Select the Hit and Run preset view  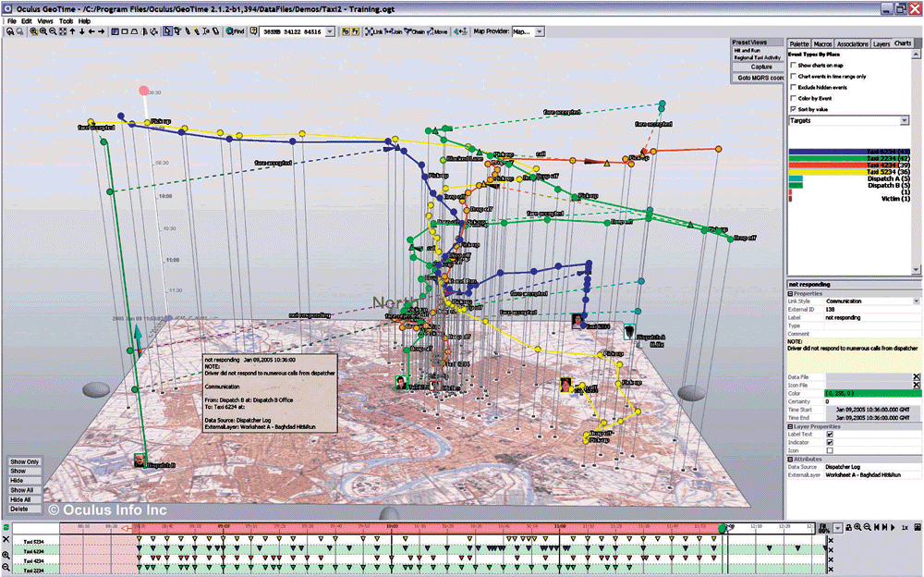[x=747, y=51]
